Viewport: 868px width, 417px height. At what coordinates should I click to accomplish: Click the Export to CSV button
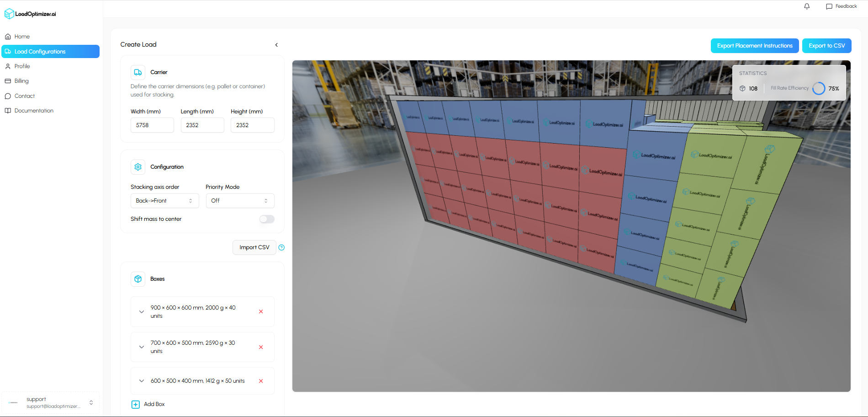pos(826,45)
